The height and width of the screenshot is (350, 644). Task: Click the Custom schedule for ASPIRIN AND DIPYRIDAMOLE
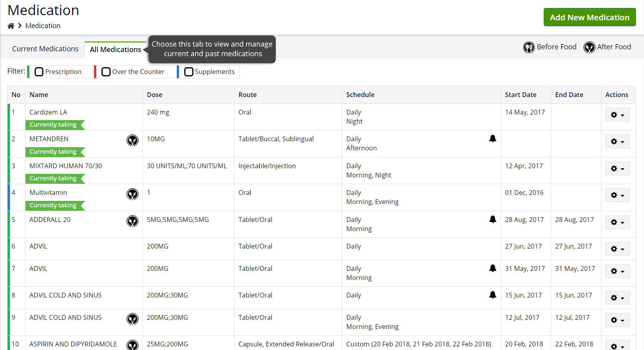(419, 344)
